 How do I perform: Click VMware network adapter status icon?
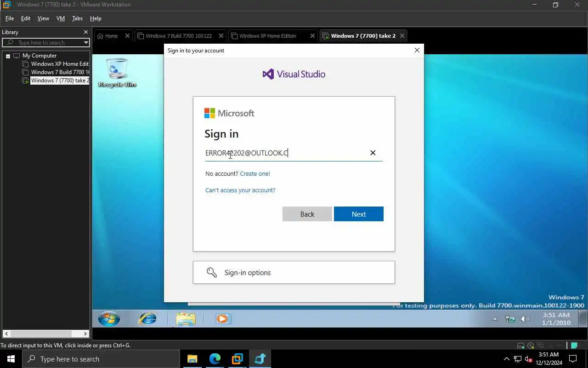(541, 345)
